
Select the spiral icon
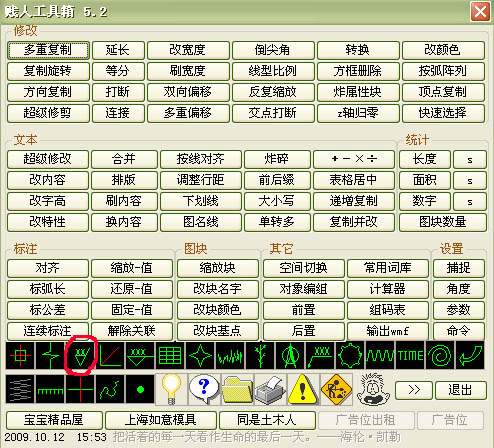tap(440, 355)
